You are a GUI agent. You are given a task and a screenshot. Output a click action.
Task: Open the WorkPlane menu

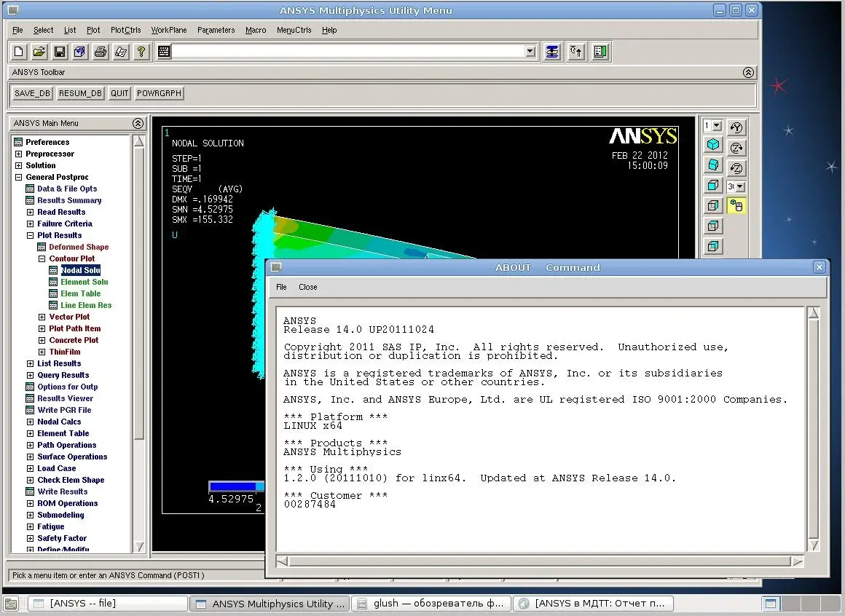coord(169,30)
